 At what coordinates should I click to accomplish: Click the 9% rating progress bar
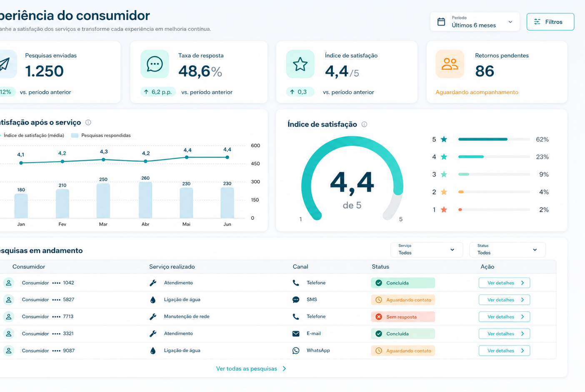[x=494, y=174]
